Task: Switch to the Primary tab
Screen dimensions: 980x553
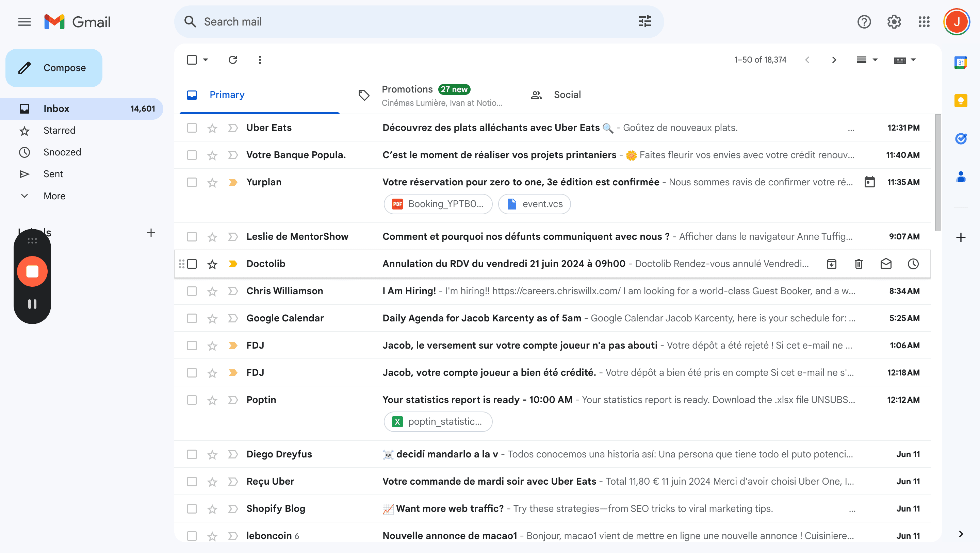Action: [x=259, y=95]
